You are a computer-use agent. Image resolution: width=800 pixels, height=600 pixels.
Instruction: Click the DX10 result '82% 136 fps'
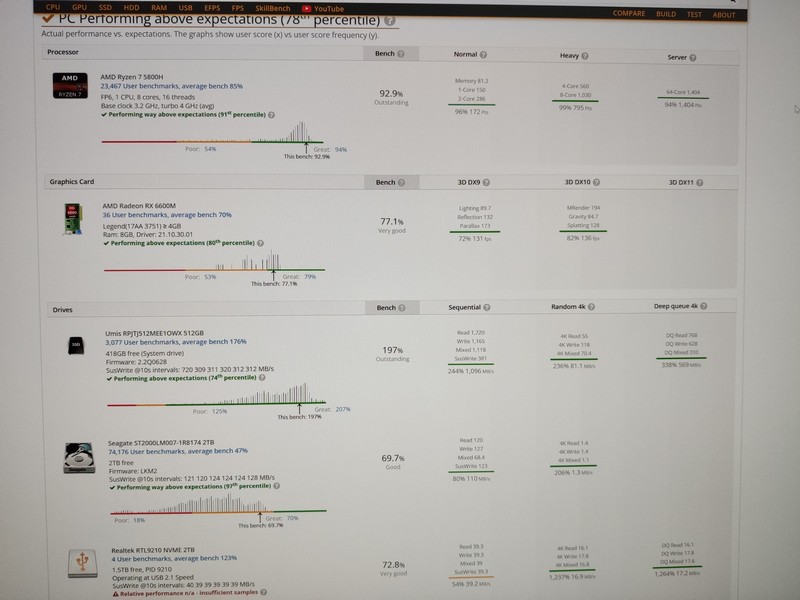(583, 238)
